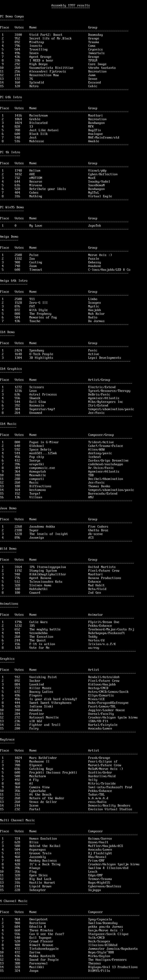The height and width of the screenshot is (980, 147).
Task: Click the 'PC 4k Intro' heading
Action: coord(10,152)
